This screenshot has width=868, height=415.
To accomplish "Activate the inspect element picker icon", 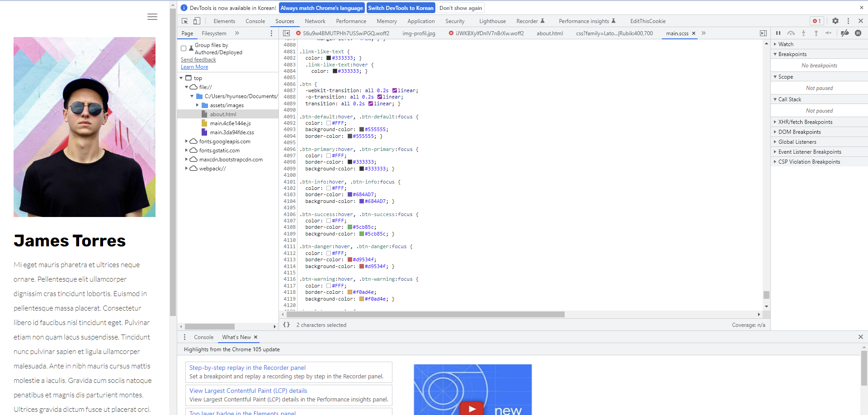I will click(x=184, y=21).
